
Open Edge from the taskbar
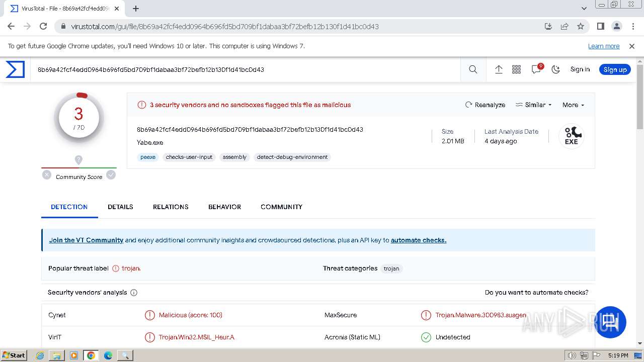[x=108, y=355]
